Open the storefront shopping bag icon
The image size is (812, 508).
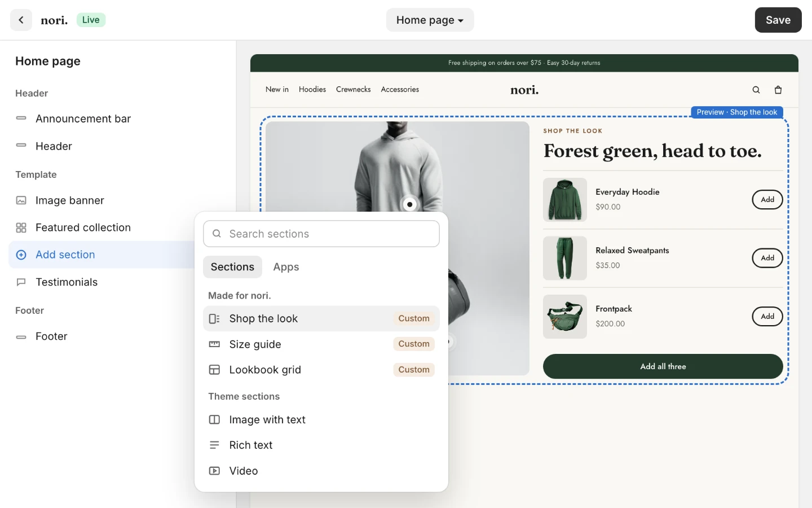click(x=778, y=90)
